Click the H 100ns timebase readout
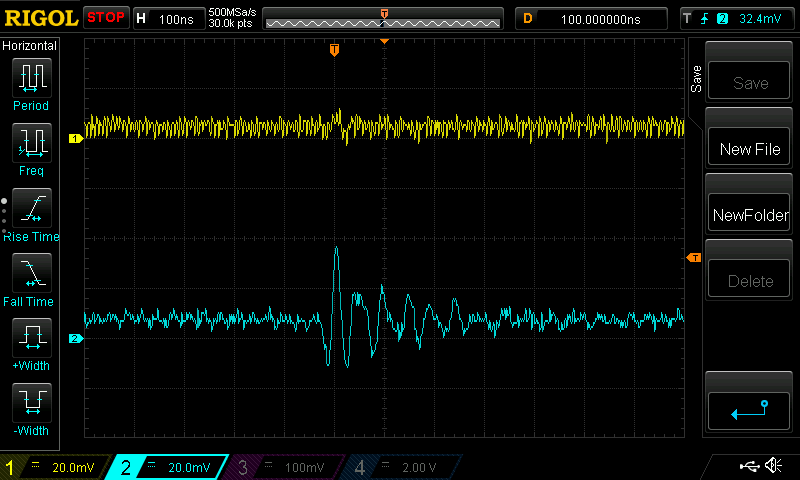The image size is (800, 480). (x=168, y=19)
